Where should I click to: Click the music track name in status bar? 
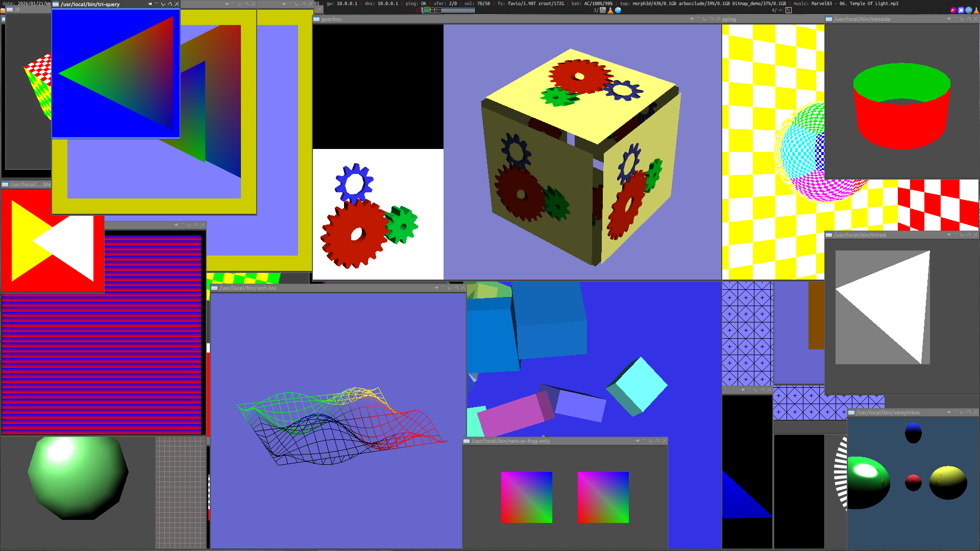(854, 4)
